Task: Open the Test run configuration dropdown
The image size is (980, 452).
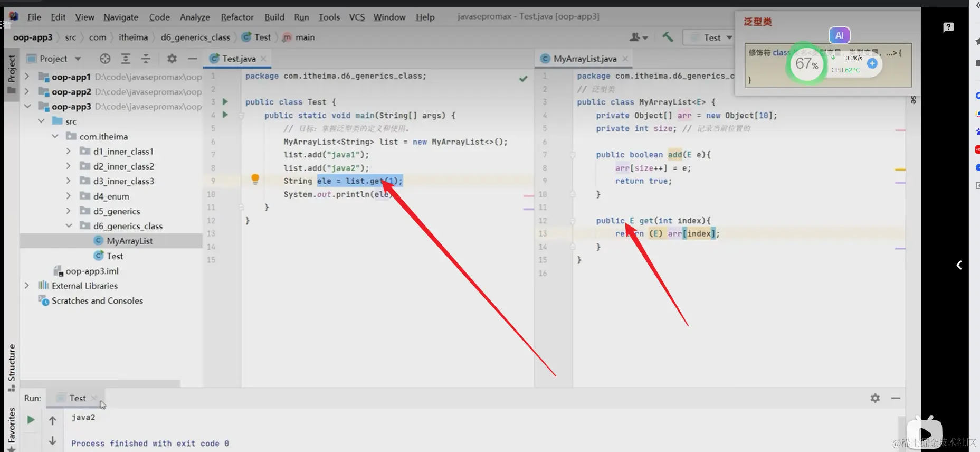Action: [710, 37]
